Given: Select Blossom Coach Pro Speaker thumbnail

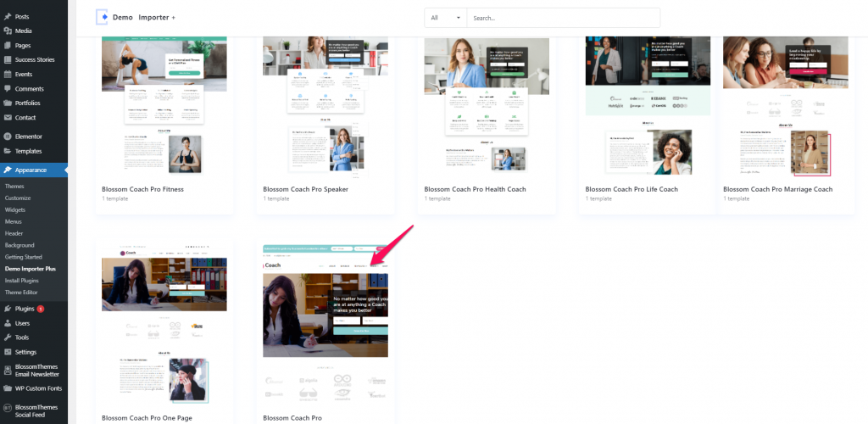Looking at the screenshot, I should coord(325,106).
